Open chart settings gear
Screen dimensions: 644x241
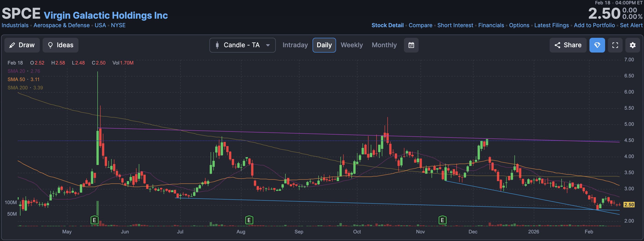[632, 45]
